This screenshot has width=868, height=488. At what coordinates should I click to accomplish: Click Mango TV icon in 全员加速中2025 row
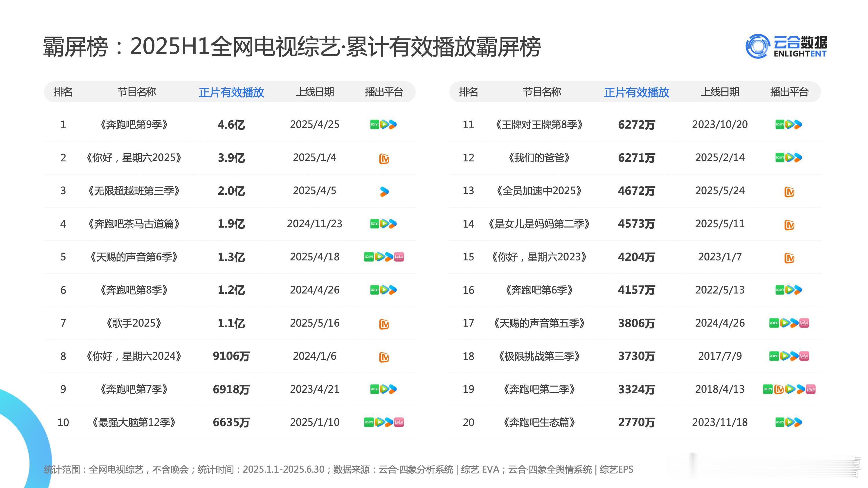coord(790,192)
